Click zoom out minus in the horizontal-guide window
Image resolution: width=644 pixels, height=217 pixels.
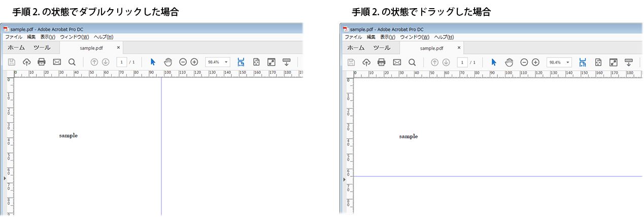tap(524, 62)
